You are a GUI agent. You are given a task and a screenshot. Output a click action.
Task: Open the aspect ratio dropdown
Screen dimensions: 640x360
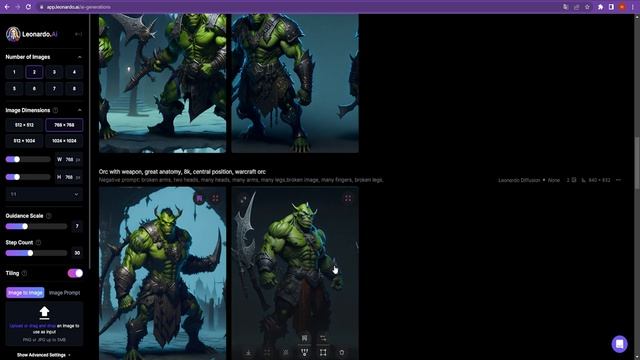click(x=44, y=194)
